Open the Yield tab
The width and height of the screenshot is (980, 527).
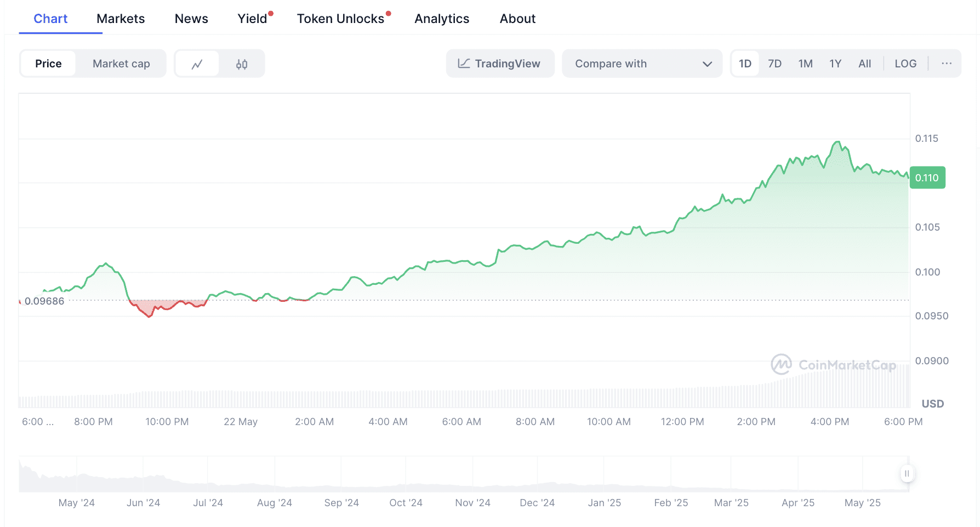[252, 19]
